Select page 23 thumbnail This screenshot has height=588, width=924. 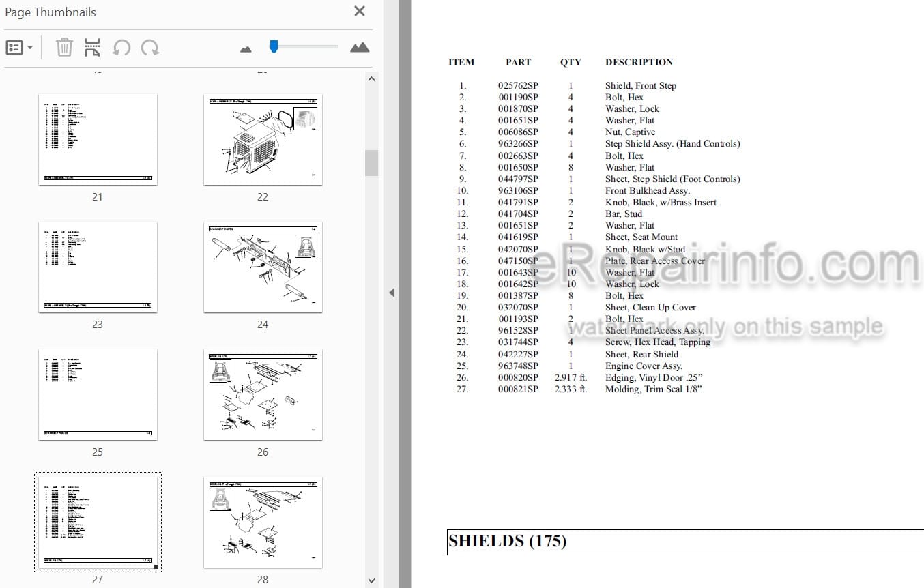tap(98, 267)
